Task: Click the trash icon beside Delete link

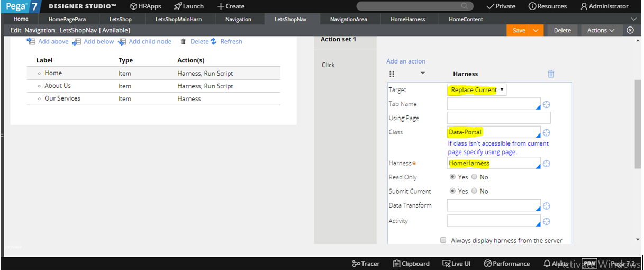Action: pyautogui.click(x=183, y=41)
